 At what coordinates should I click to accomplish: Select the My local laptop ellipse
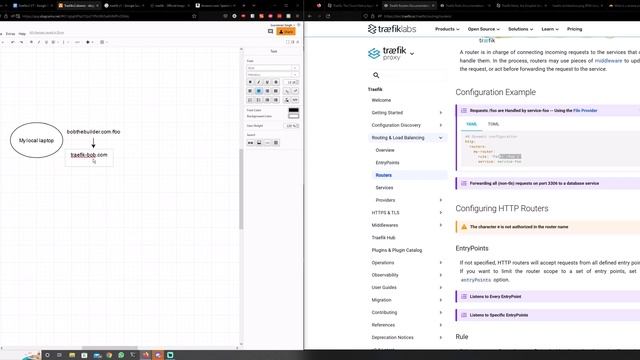pos(36,140)
